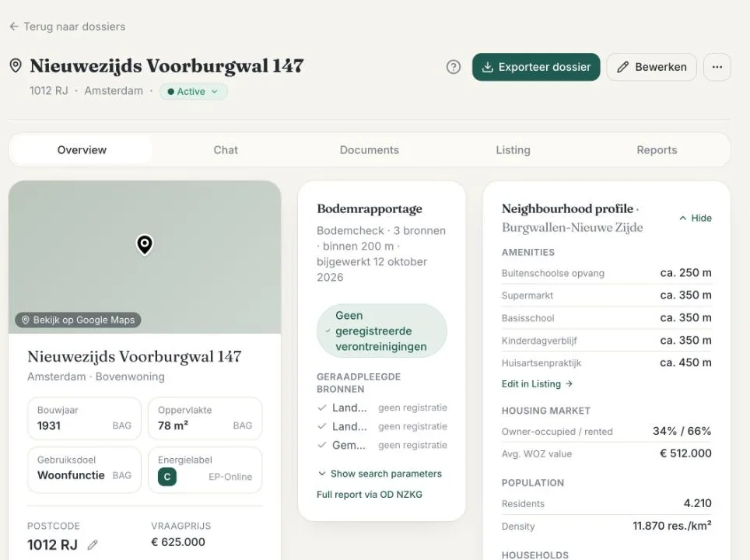Switch to the Chat tab

tap(226, 150)
